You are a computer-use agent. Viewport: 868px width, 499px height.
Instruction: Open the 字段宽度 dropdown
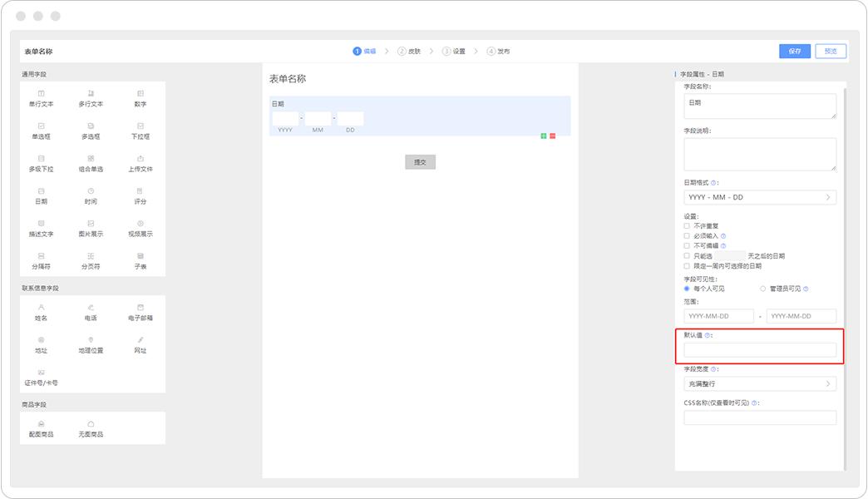pyautogui.click(x=760, y=383)
